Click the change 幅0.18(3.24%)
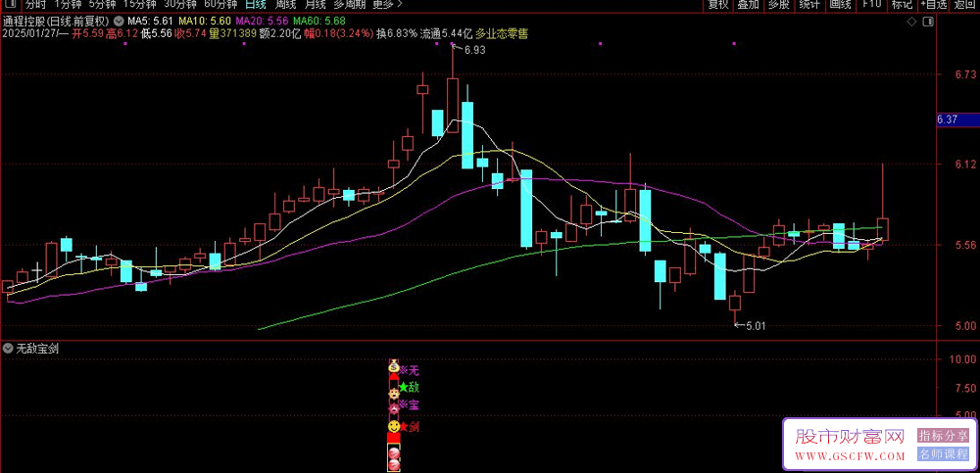Viewport: 980px width, 473px height. click(x=339, y=33)
